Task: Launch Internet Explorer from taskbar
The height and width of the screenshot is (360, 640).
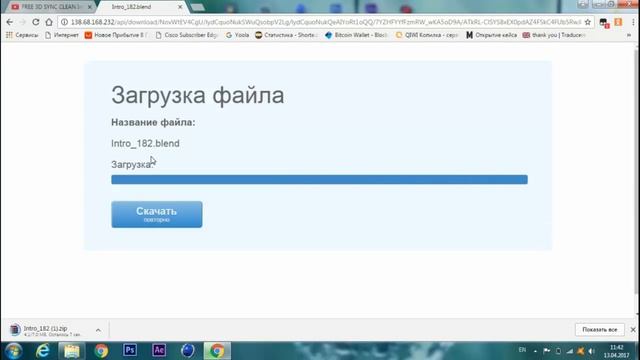Action: coord(42,351)
